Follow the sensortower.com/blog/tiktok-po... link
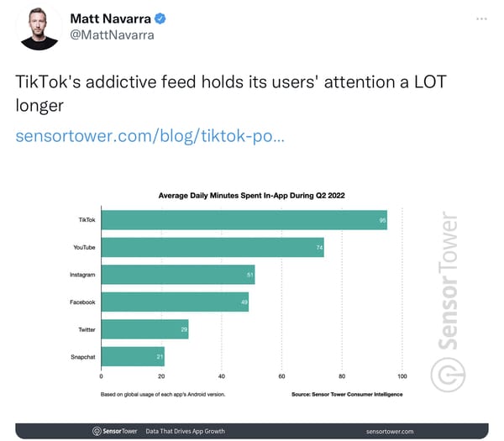 (x=150, y=135)
